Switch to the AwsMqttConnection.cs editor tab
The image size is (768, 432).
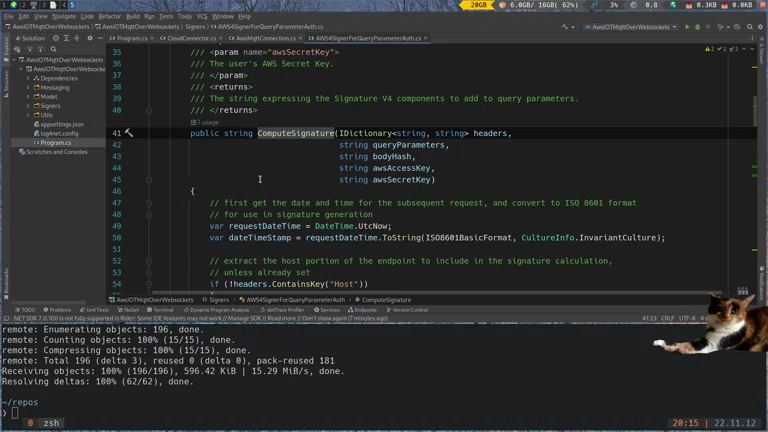click(265, 38)
